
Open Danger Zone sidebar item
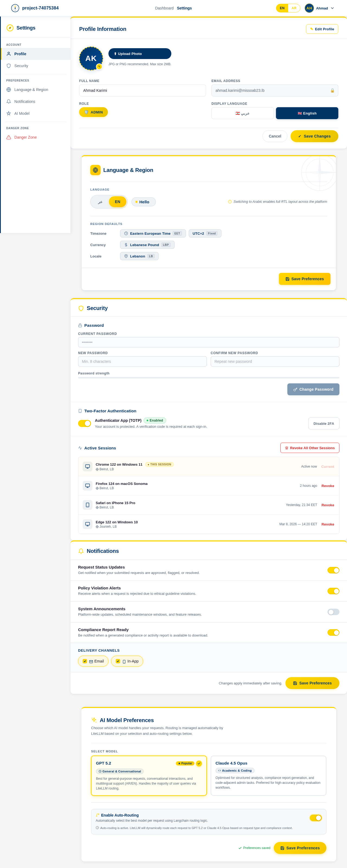36,137
